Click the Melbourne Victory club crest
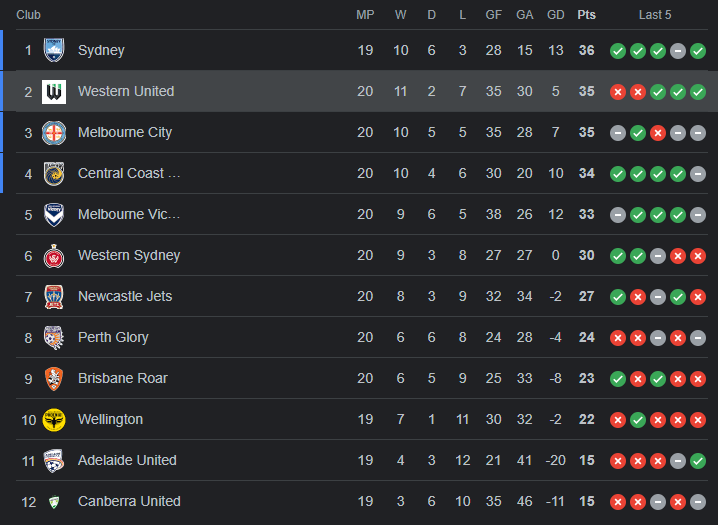Image resolution: width=718 pixels, height=525 pixels. tap(54, 214)
